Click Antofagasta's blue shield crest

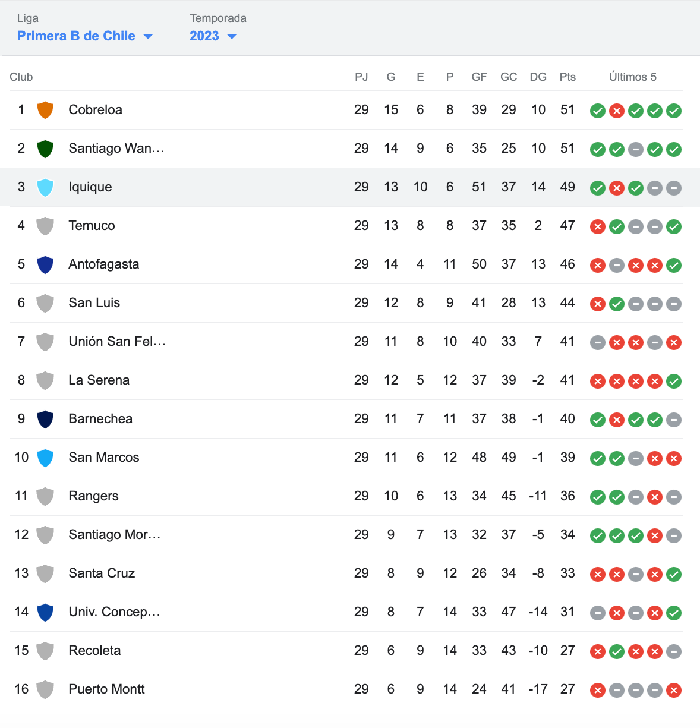(45, 264)
